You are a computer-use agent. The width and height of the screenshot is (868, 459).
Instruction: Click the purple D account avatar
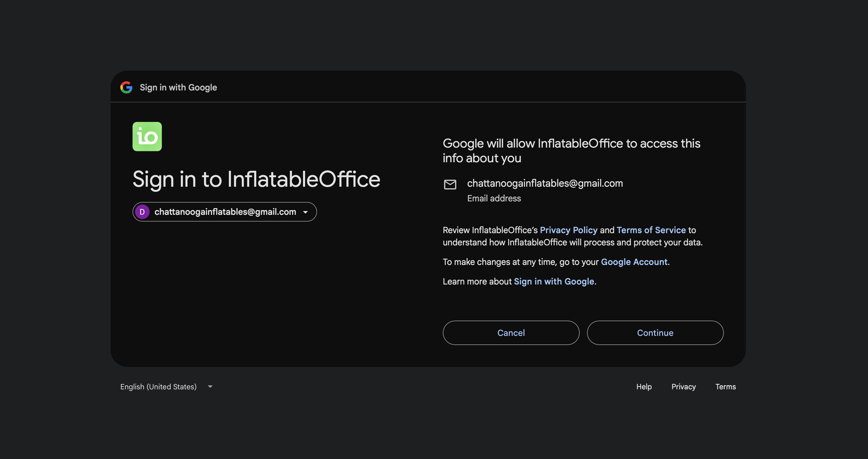pos(142,212)
